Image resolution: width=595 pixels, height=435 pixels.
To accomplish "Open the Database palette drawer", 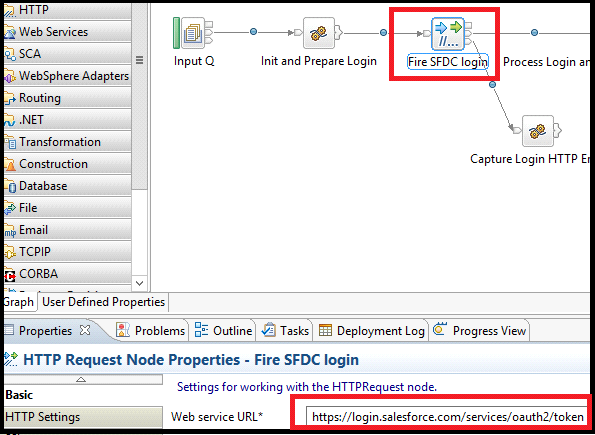I will pyautogui.click(x=68, y=186).
